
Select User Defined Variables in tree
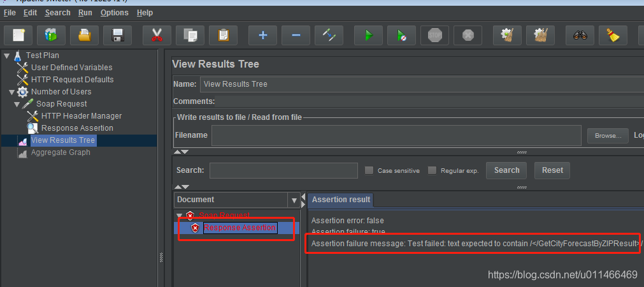[71, 68]
